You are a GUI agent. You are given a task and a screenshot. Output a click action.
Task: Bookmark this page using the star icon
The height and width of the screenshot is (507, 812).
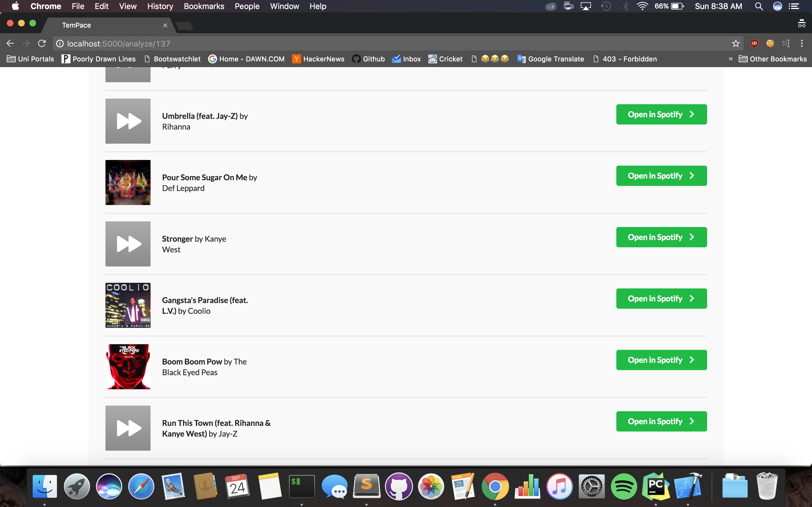(x=736, y=44)
